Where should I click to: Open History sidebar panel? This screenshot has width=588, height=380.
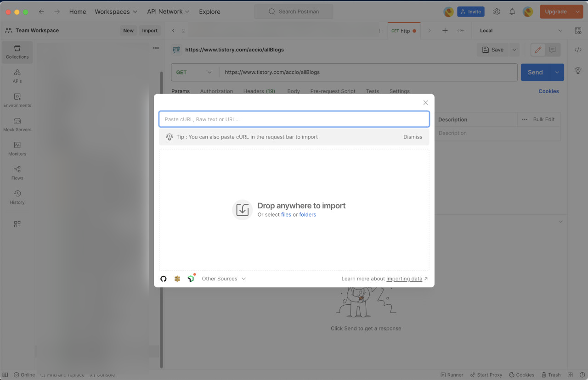coord(17,197)
